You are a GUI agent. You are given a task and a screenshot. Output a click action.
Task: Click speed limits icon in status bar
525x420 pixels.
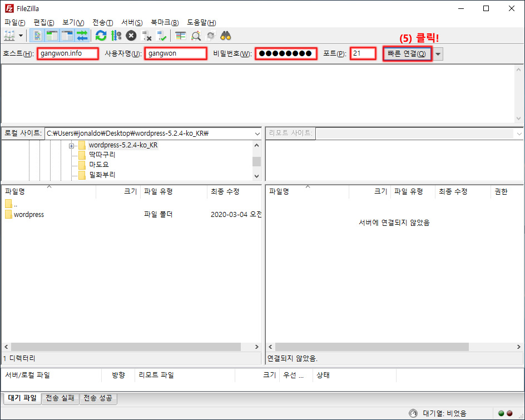[x=413, y=413]
